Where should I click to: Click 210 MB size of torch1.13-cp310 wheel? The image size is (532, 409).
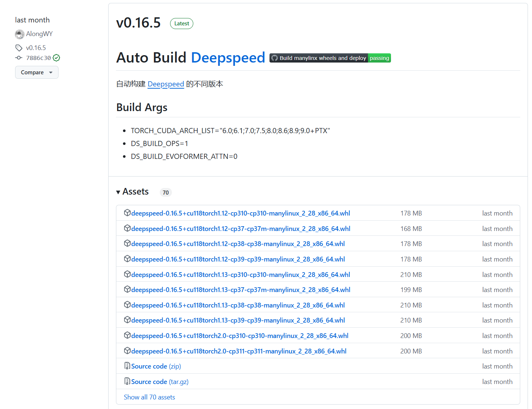[411, 275]
